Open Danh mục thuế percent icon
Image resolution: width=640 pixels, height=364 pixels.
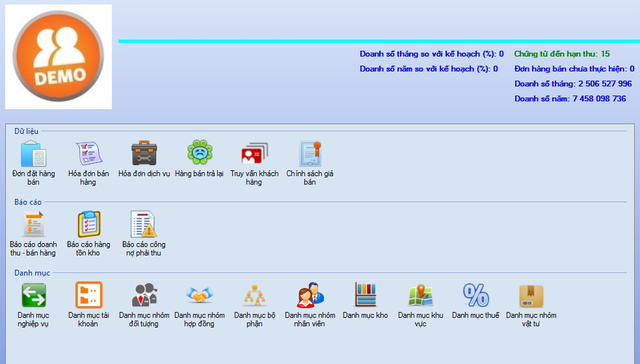475,295
